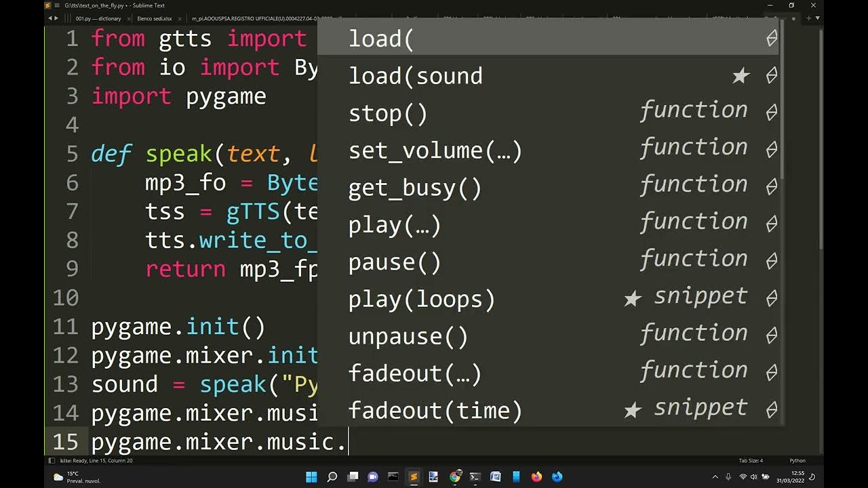This screenshot has height=488, width=868.
Task: Click 'def speak' on line 5
Action: 151,154
